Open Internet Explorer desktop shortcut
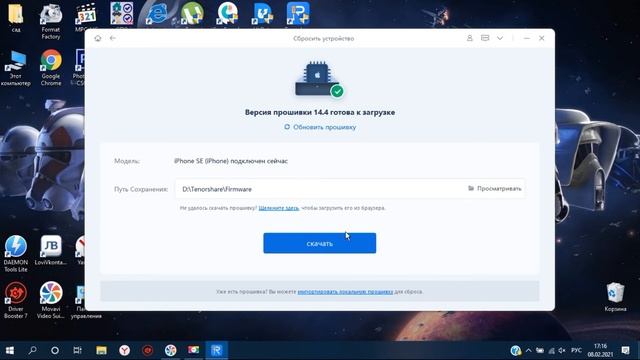640x360 pixels. click(x=157, y=14)
